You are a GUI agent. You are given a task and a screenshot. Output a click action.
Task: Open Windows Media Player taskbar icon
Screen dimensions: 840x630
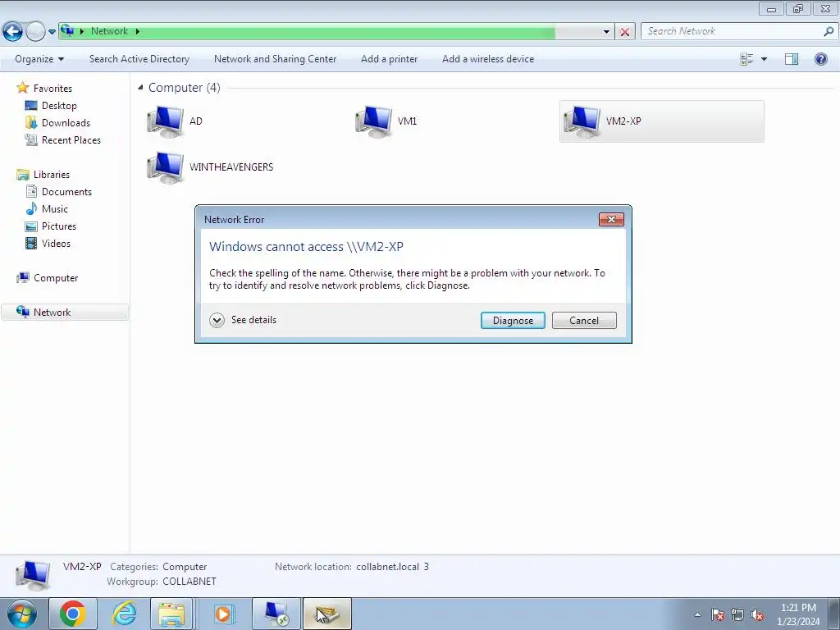pos(223,614)
